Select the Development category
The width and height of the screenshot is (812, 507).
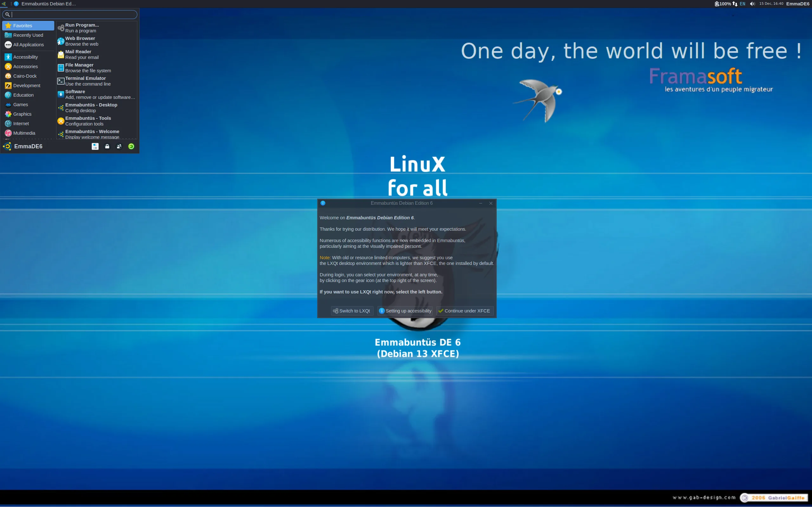click(x=26, y=85)
